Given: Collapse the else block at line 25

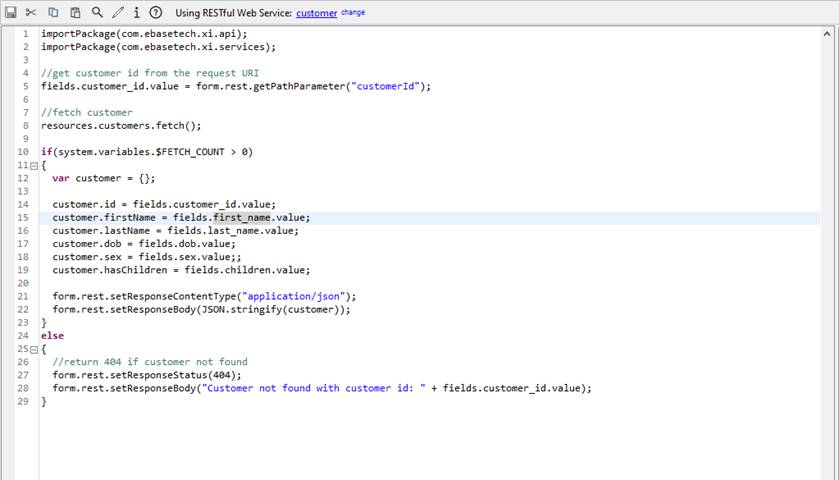Looking at the screenshot, I should (x=33, y=349).
